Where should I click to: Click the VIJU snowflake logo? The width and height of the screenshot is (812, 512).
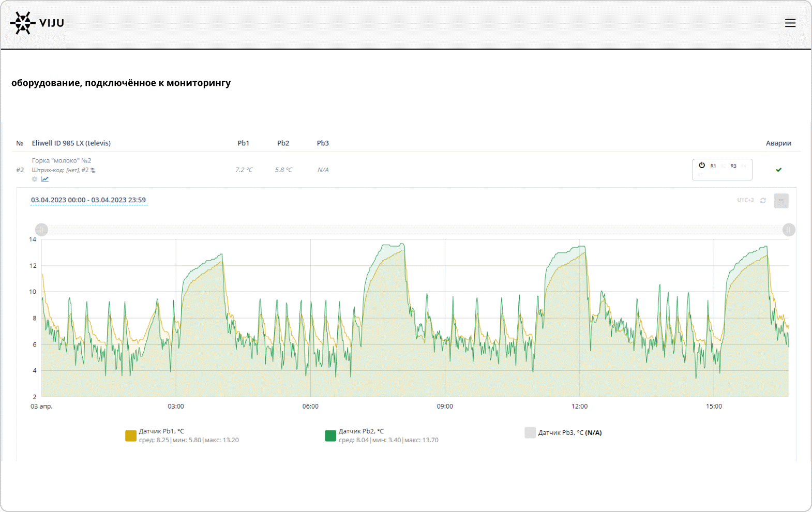(23, 23)
